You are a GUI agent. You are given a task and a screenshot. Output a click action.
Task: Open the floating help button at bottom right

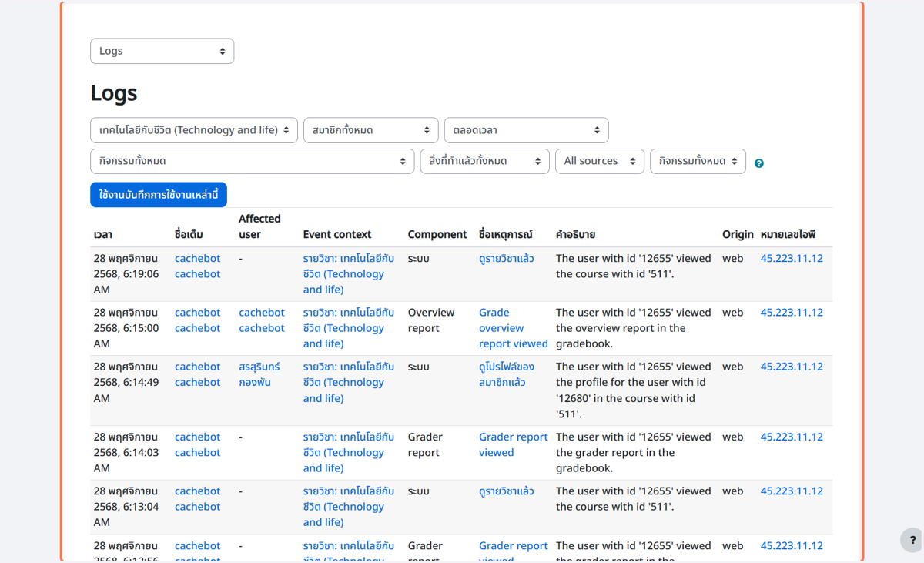click(x=912, y=540)
